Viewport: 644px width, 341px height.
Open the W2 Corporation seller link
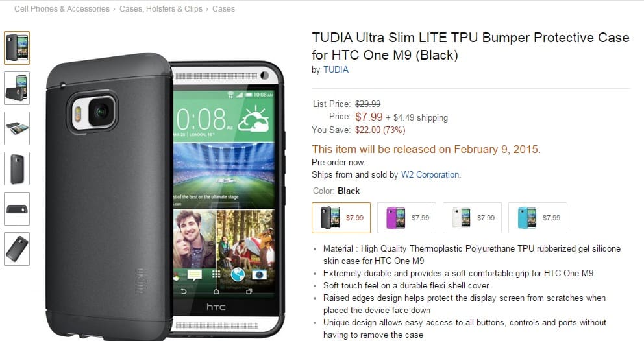[x=430, y=175]
